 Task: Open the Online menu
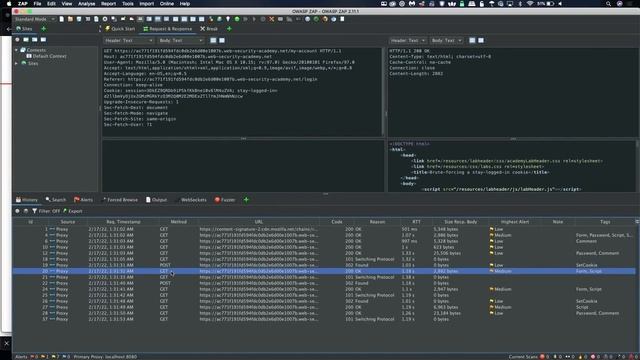(x=167, y=4)
